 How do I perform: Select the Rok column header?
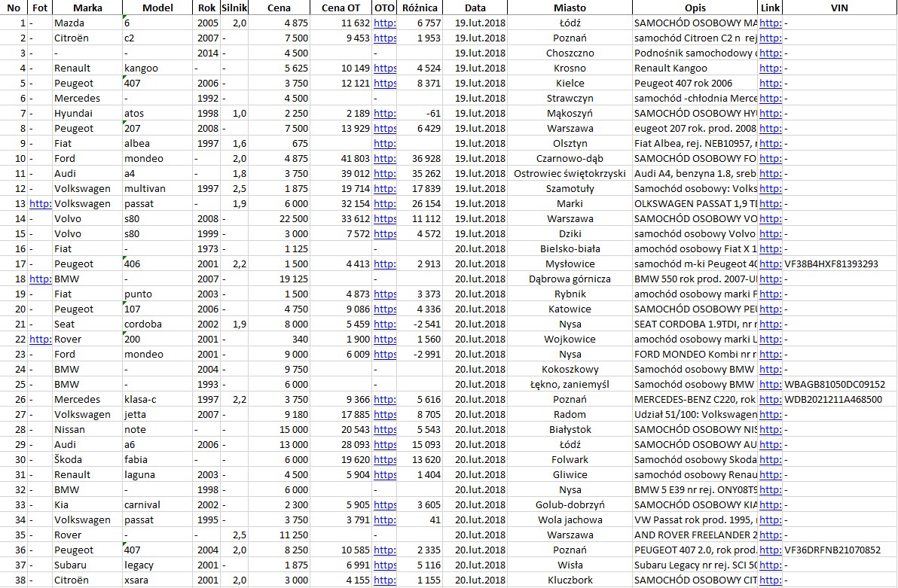point(206,8)
